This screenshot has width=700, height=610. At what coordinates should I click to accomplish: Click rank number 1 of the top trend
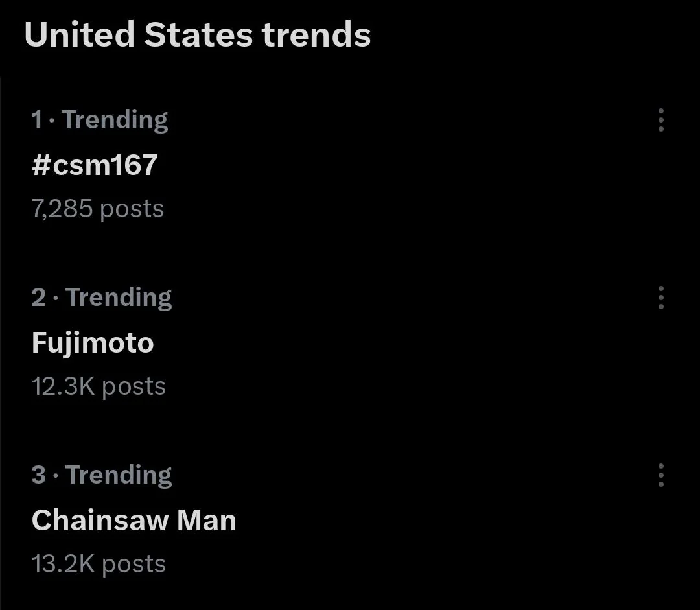37,120
